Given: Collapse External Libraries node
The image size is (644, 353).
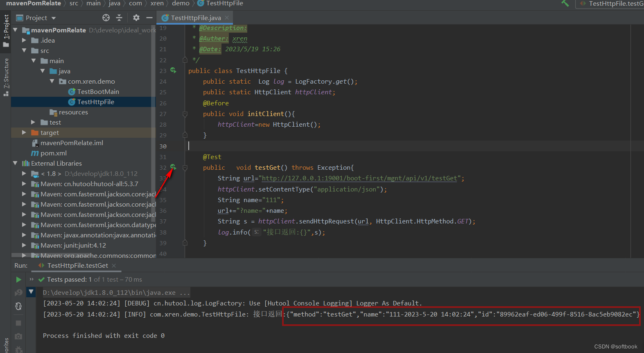Looking at the screenshot, I should (x=15, y=163).
